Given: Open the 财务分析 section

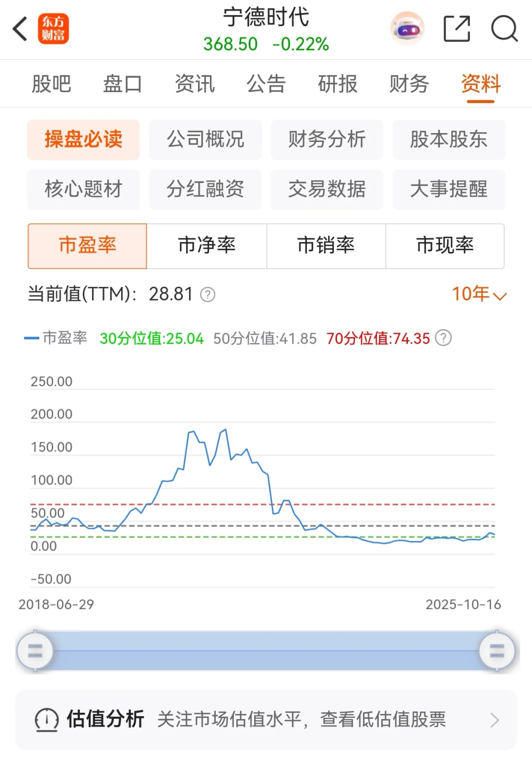Looking at the screenshot, I should [x=327, y=139].
